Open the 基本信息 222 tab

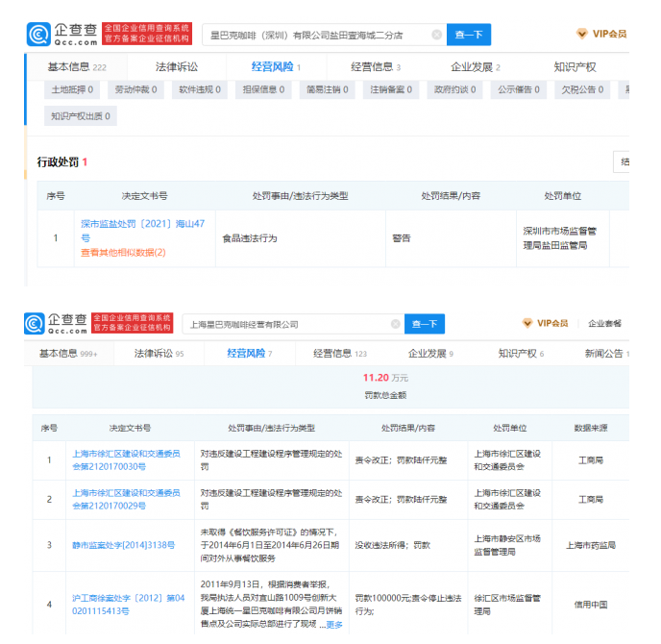point(77,67)
